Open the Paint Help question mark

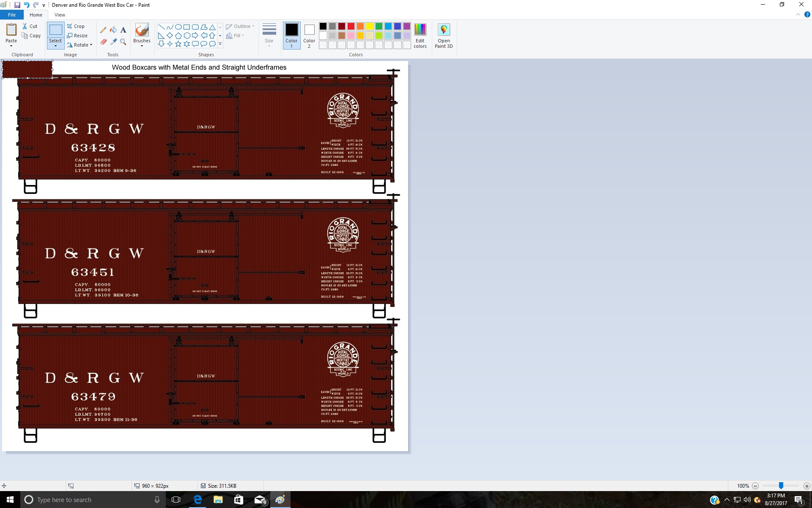click(x=807, y=14)
